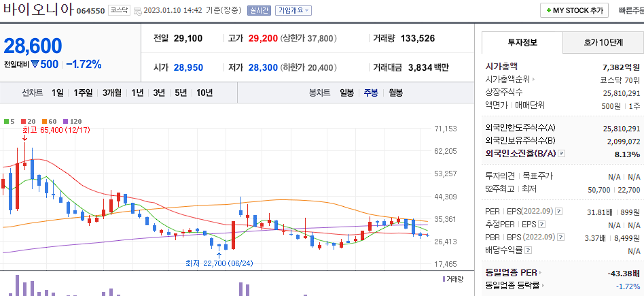Click the purple 120-day moving average legend
Screen dimensions: 644x296
pos(72,121)
